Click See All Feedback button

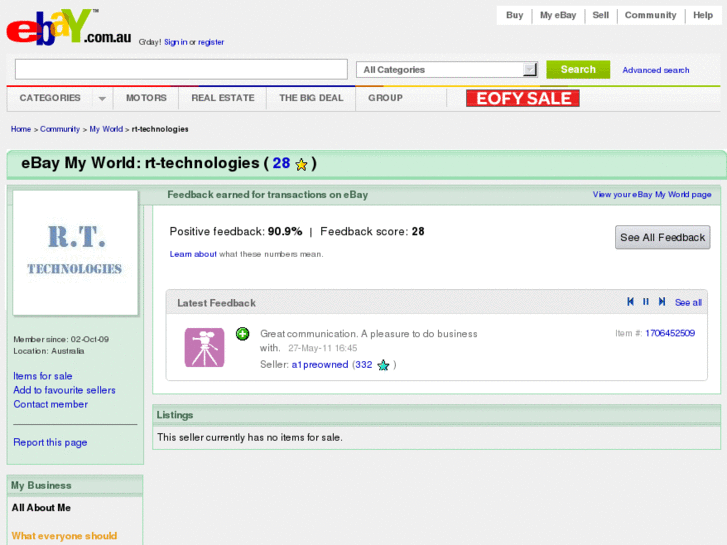coord(663,237)
